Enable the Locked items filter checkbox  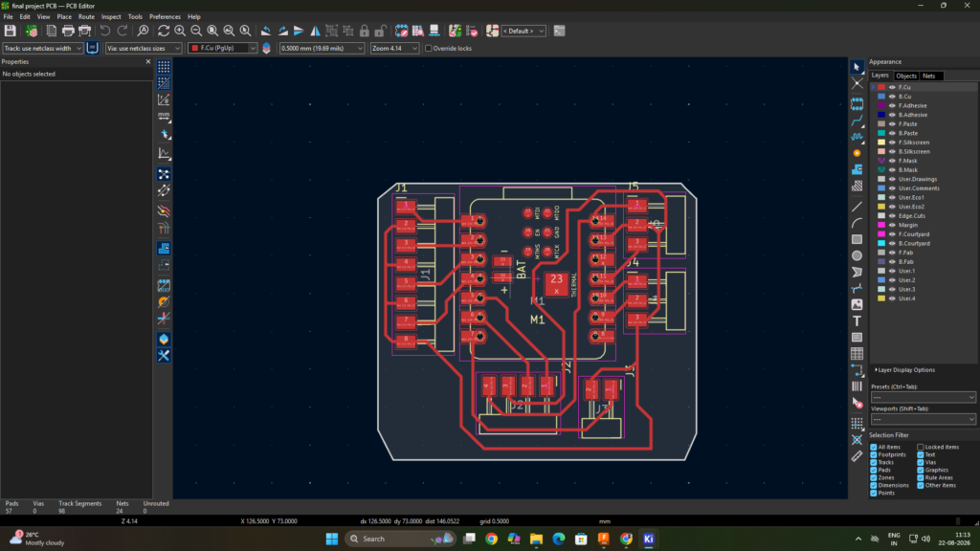coord(921,448)
